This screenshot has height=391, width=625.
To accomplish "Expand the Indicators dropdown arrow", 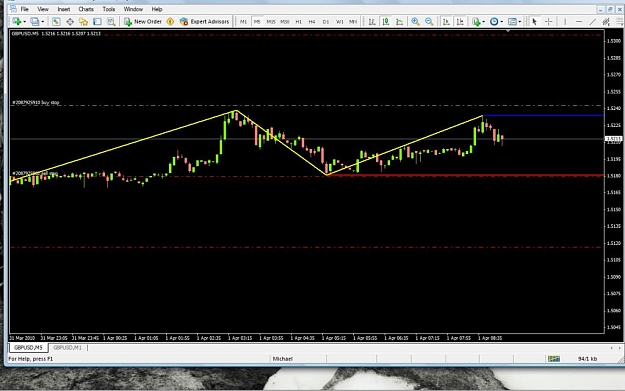I will coord(483,22).
